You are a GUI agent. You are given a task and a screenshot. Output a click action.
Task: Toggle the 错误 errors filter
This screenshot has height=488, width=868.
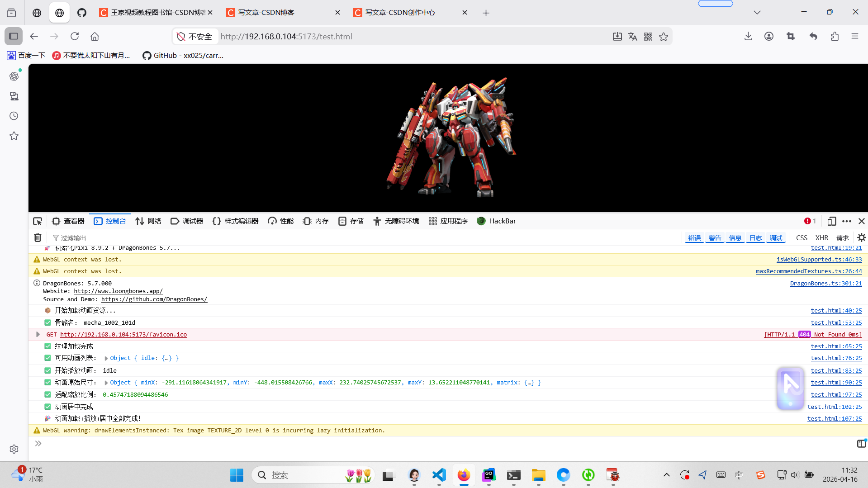(x=694, y=238)
